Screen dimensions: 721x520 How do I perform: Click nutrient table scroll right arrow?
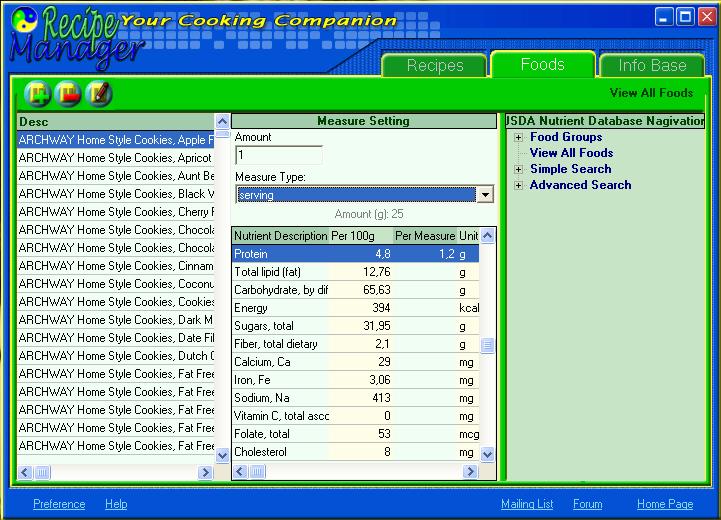tap(470, 471)
